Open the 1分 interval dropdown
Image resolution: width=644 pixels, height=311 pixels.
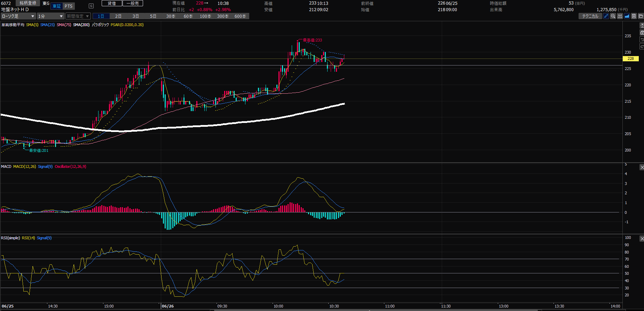tap(51, 16)
